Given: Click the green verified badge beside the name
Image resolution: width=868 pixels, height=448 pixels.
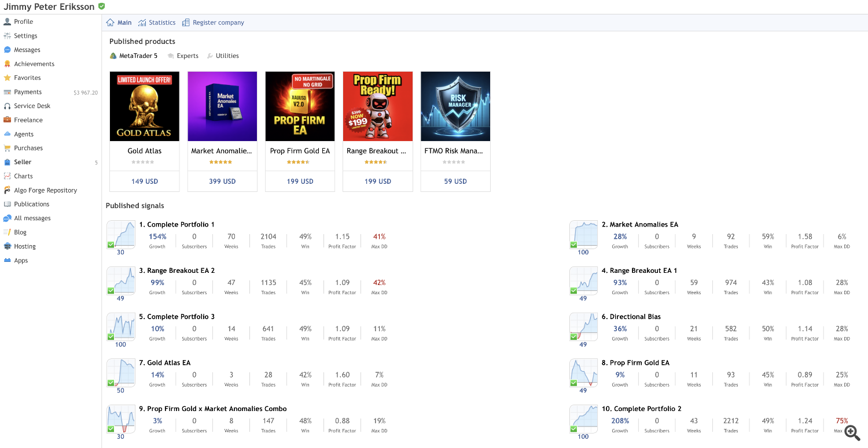Looking at the screenshot, I should (102, 6).
